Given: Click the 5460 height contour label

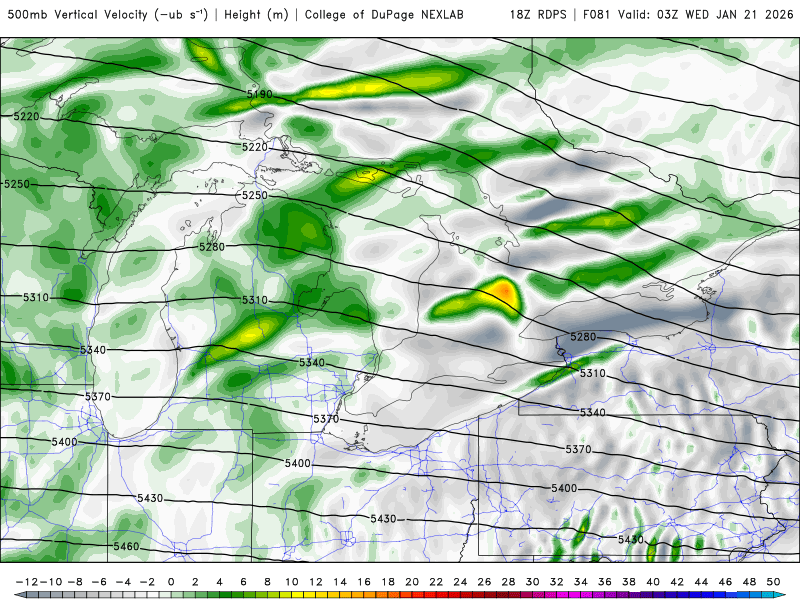Looking at the screenshot, I should [126, 546].
